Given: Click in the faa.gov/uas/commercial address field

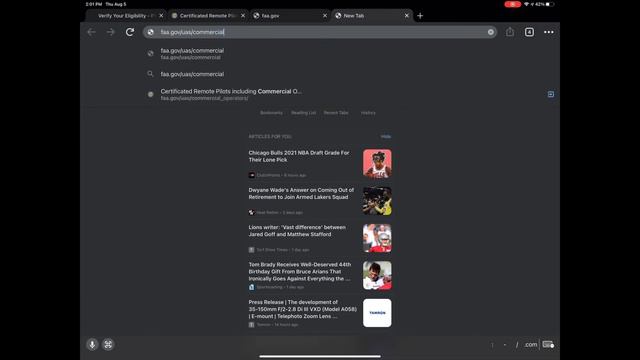Looking at the screenshot, I should tap(320, 32).
